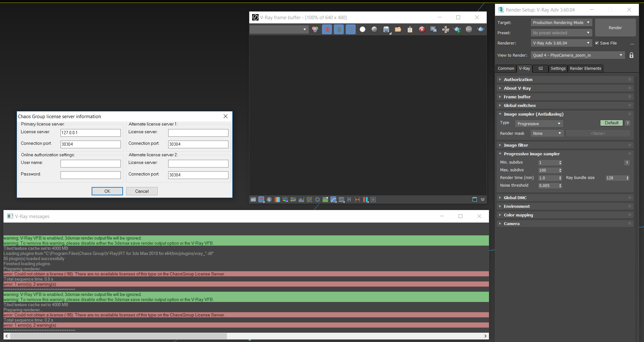Collapse the Progressive image sampler rollout
The height and width of the screenshot is (342, 644).
click(x=565, y=154)
